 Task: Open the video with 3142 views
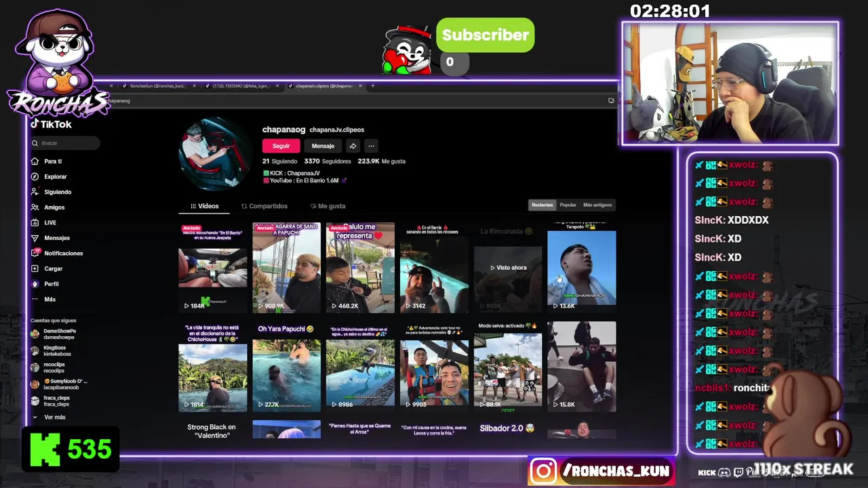pos(434,267)
